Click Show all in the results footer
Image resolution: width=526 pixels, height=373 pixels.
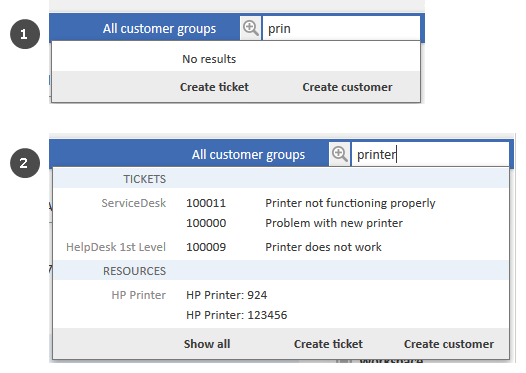[x=207, y=344]
